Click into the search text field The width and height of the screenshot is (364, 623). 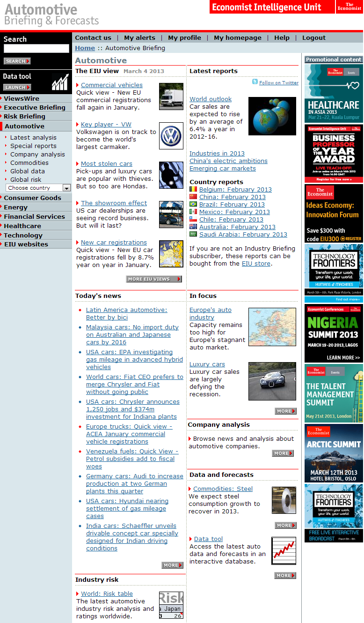(36, 49)
